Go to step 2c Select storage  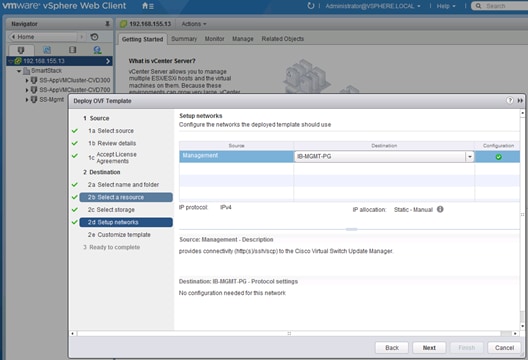click(111, 209)
